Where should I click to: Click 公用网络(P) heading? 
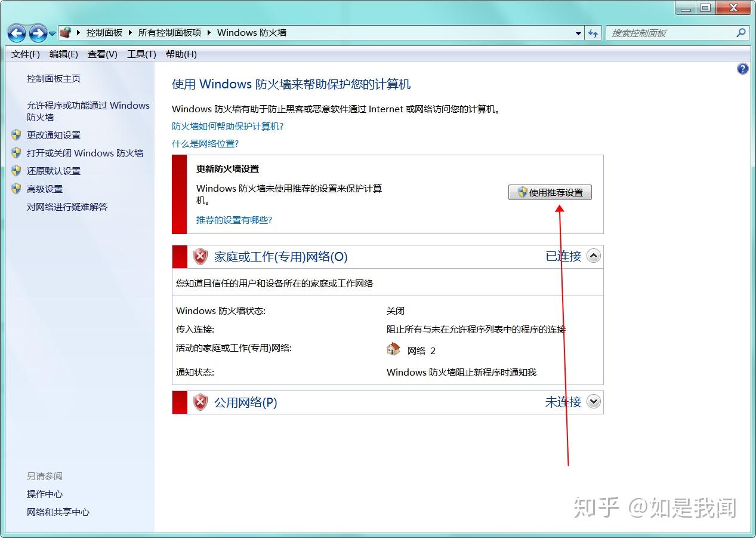tap(246, 402)
